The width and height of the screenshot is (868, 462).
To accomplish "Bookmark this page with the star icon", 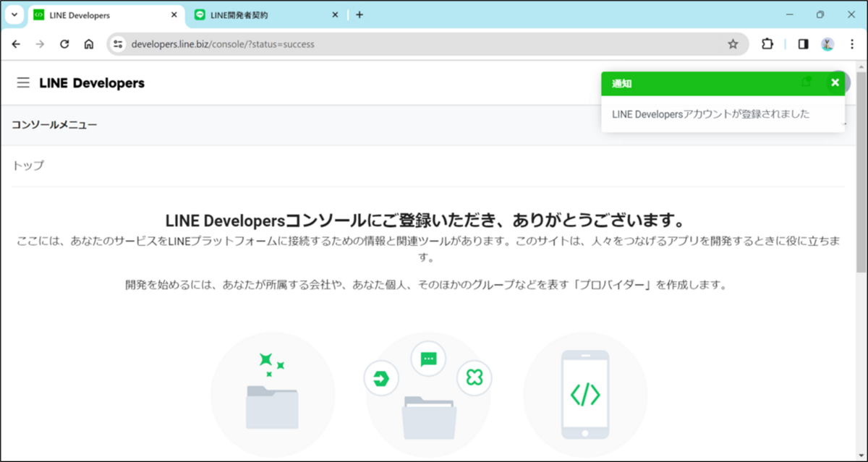I will point(733,44).
